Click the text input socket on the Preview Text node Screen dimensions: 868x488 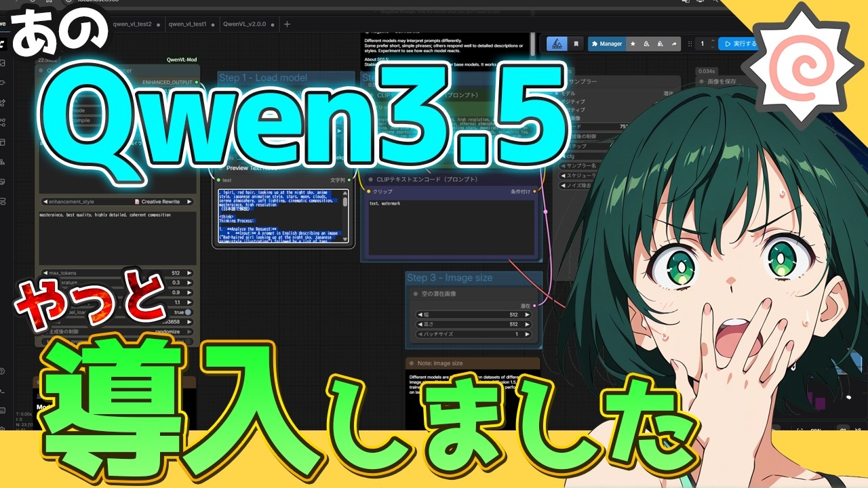[218, 180]
